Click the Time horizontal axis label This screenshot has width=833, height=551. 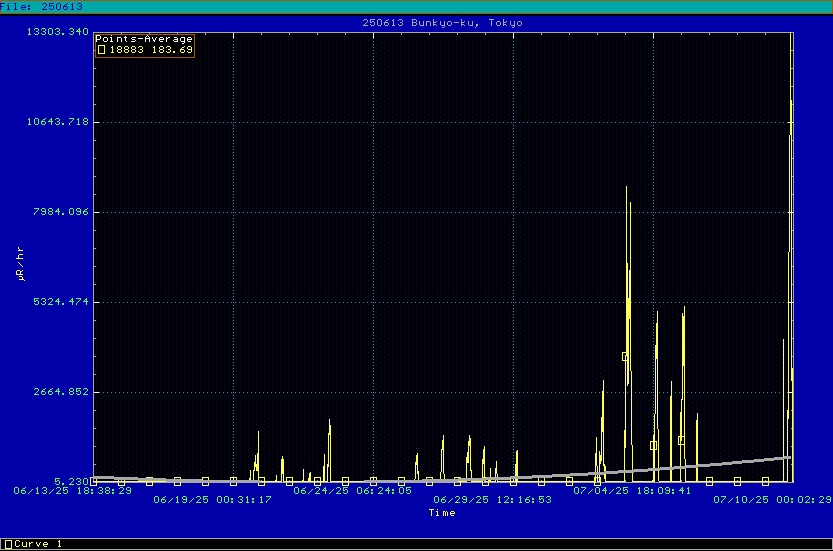point(442,513)
